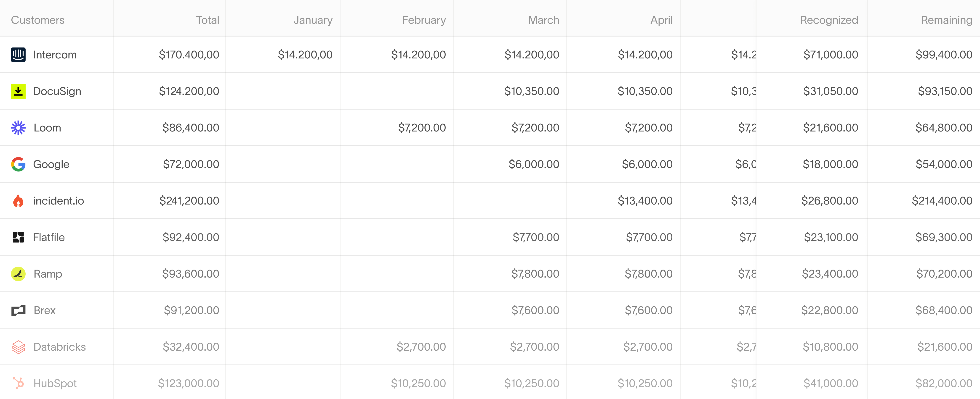Click the Google G logo
Image resolution: width=980 pixels, height=399 pixels.
click(18, 164)
